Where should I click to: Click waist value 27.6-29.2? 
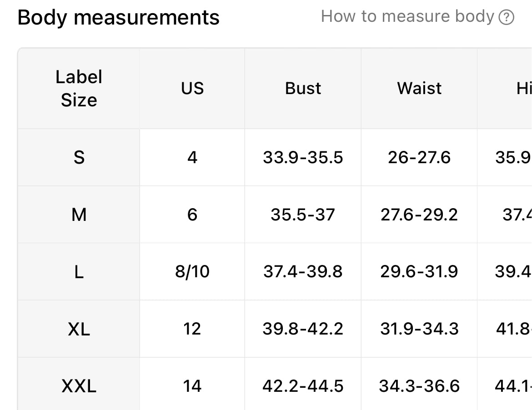coord(419,215)
